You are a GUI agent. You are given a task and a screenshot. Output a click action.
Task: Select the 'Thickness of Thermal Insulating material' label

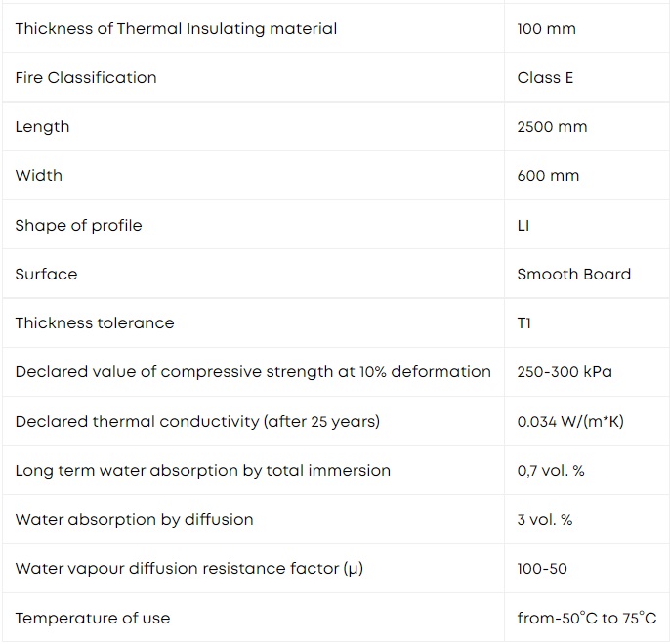[x=176, y=29]
